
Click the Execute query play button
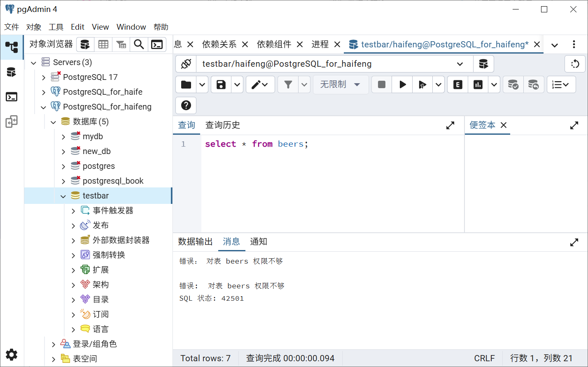(402, 84)
